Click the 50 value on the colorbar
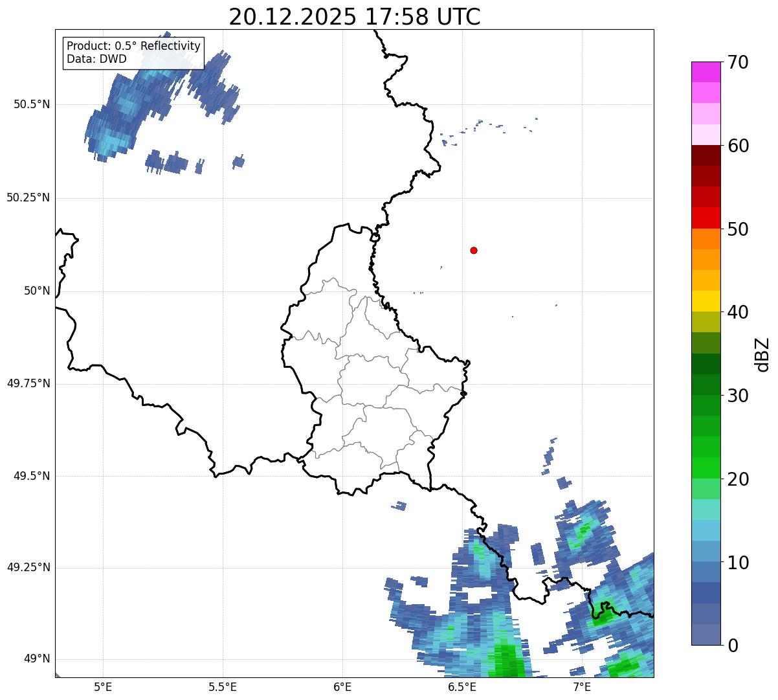778x700 pixels. [x=739, y=229]
